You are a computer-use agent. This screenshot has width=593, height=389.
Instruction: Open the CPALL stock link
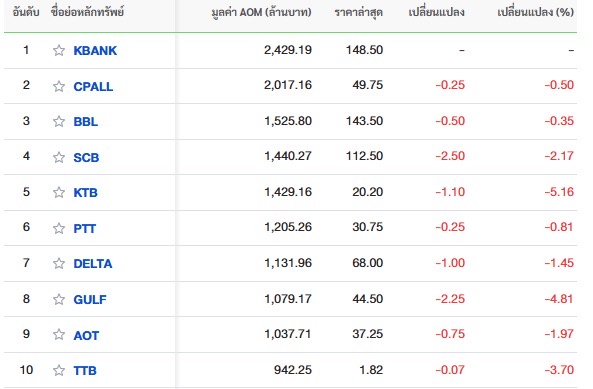click(93, 87)
